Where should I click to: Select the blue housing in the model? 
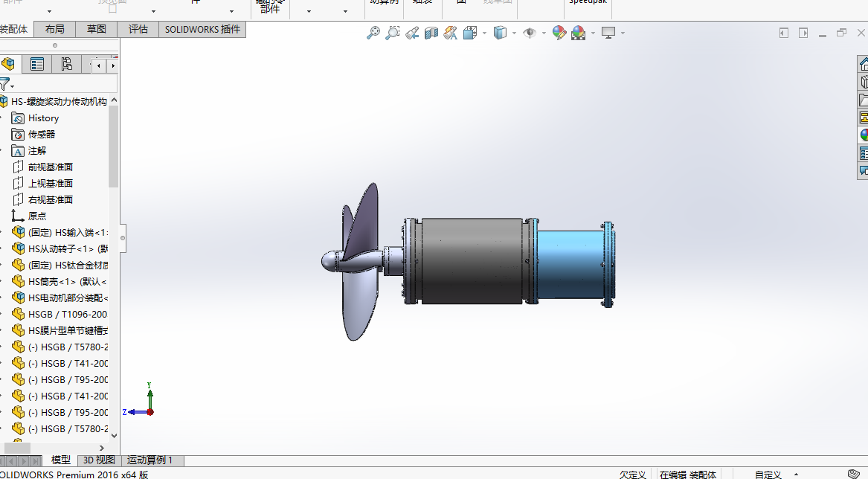570,265
